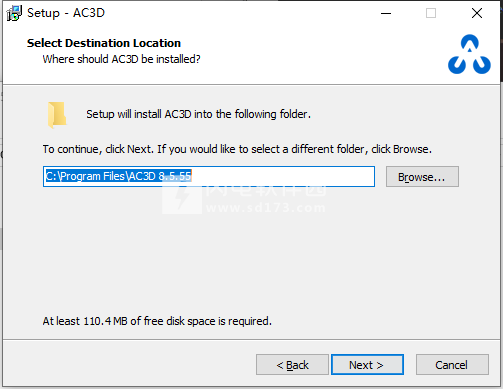The image size is (503, 389).
Task: Click the 'Where should AC3D be installed?' subtitle
Action: point(121,59)
